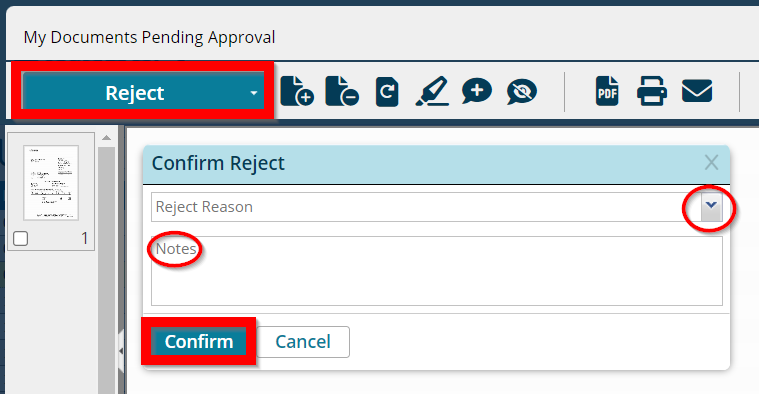Check the page 1 thumbnail checkbox

(x=20, y=239)
